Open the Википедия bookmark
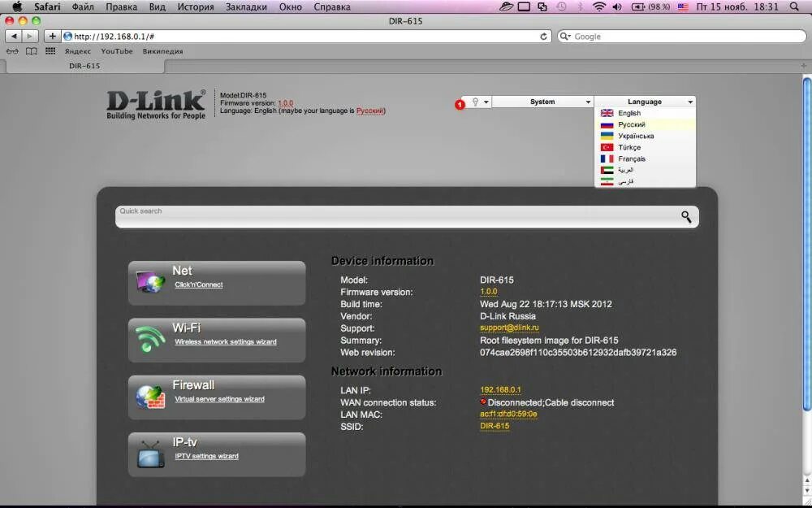Screen dimensions: 812x508 [x=162, y=51]
